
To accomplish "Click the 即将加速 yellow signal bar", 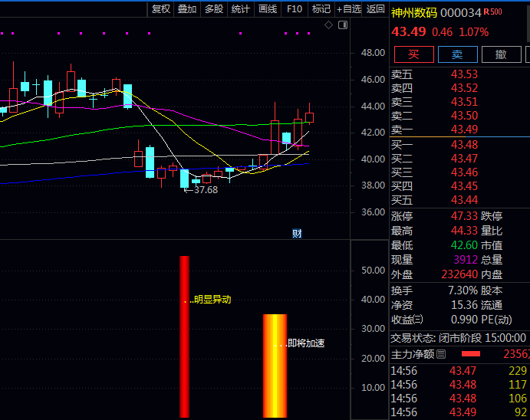I will (x=275, y=365).
